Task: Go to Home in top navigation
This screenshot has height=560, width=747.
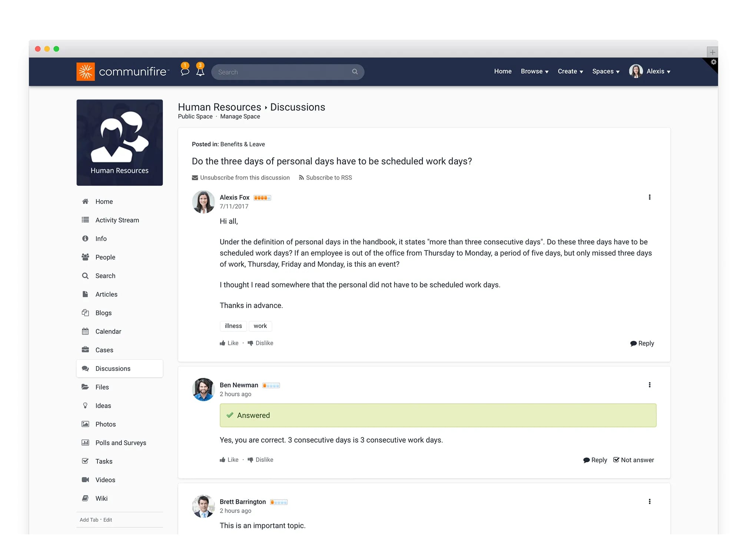Action: 503,71
